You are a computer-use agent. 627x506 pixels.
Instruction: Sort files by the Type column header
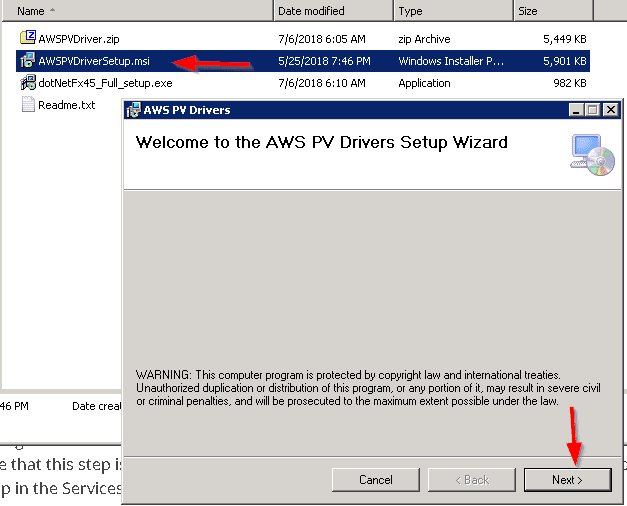[453, 11]
